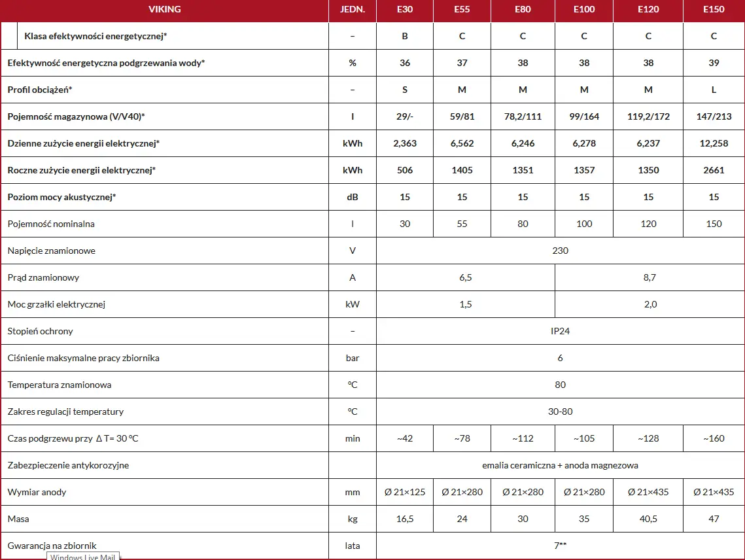Select the E80 column header

(523, 10)
